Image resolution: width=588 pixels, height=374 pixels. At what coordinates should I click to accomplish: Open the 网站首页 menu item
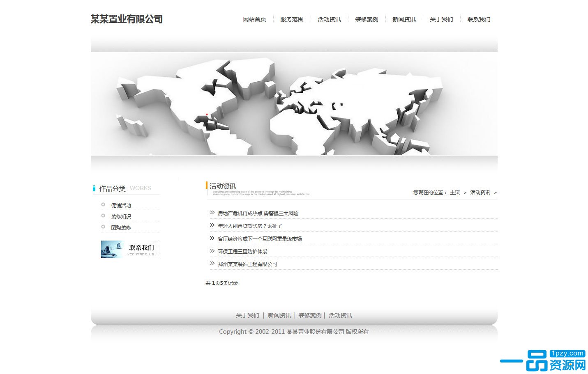[254, 19]
